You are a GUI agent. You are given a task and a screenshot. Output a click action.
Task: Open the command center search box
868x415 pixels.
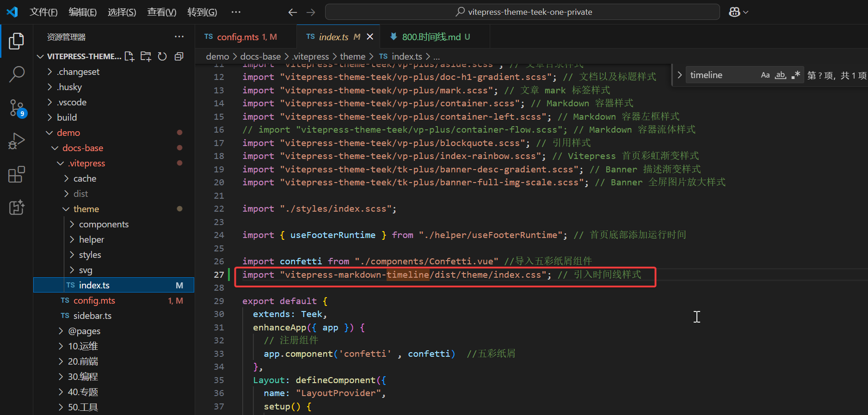tap(523, 12)
